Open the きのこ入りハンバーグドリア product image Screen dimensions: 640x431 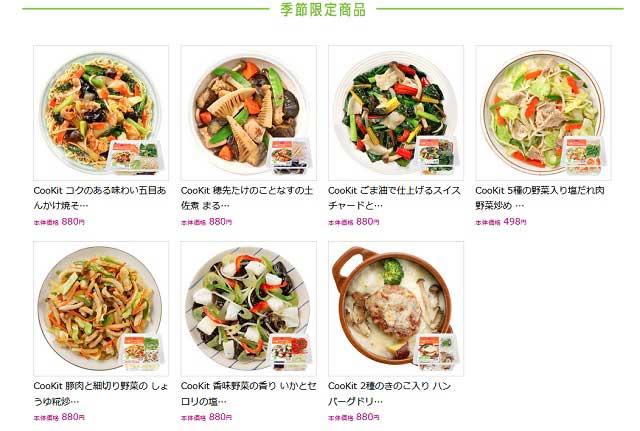click(x=396, y=309)
